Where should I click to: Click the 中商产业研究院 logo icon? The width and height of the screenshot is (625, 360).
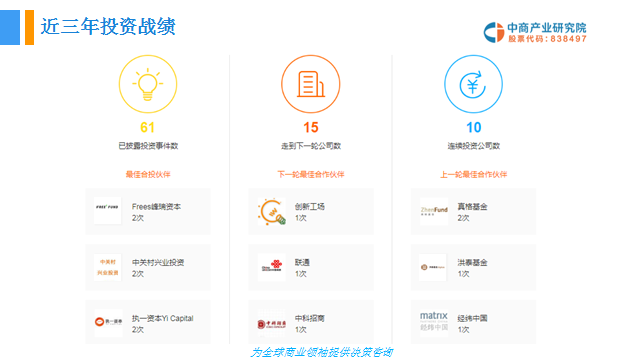[x=494, y=32]
